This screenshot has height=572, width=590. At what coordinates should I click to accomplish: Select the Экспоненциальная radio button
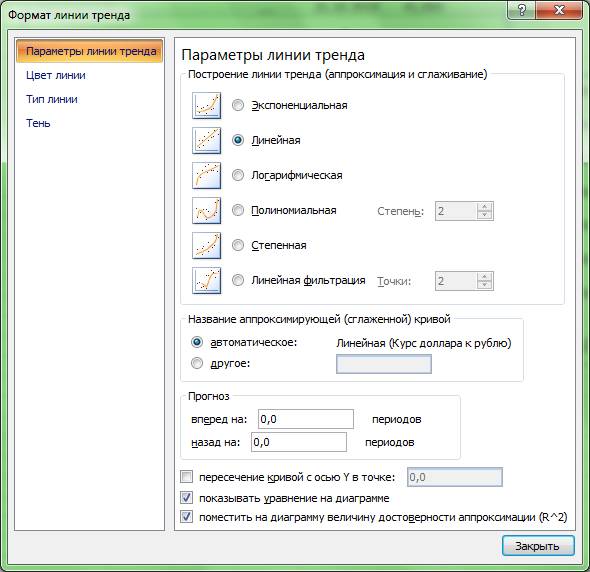click(238, 105)
